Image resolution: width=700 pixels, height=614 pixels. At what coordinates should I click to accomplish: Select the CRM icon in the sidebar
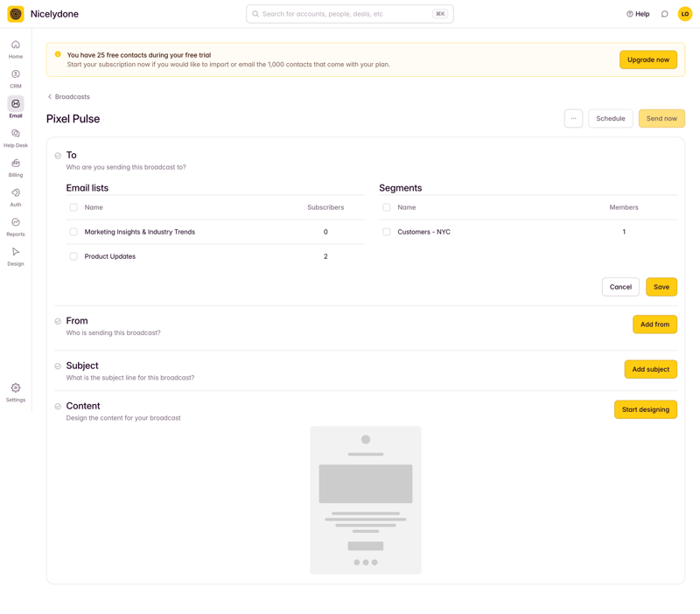16,76
